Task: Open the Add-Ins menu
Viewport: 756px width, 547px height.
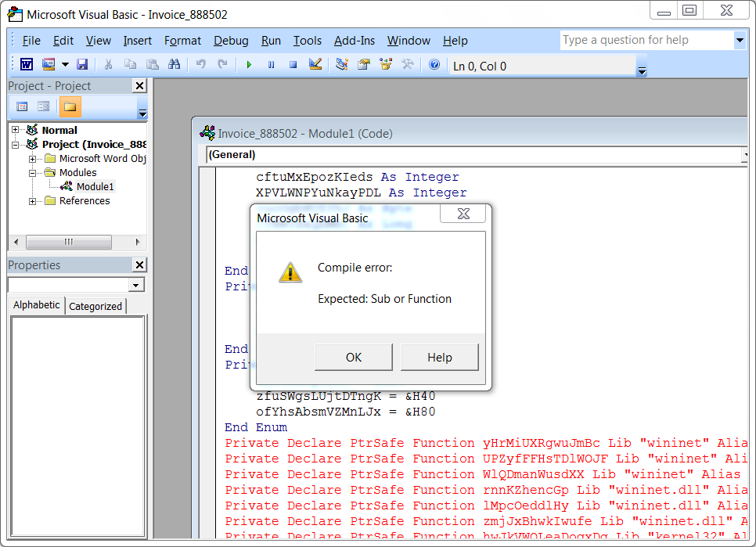Action: pyautogui.click(x=355, y=41)
